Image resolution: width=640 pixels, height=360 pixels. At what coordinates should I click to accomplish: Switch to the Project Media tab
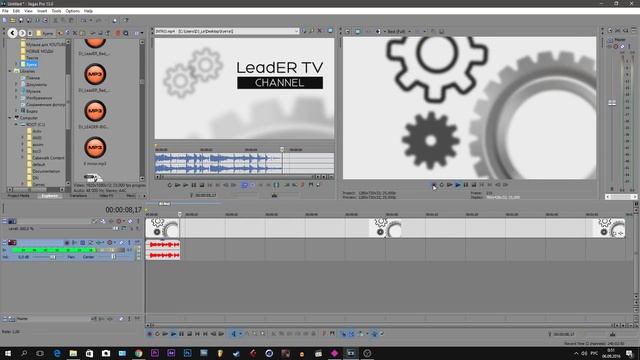tap(18, 196)
